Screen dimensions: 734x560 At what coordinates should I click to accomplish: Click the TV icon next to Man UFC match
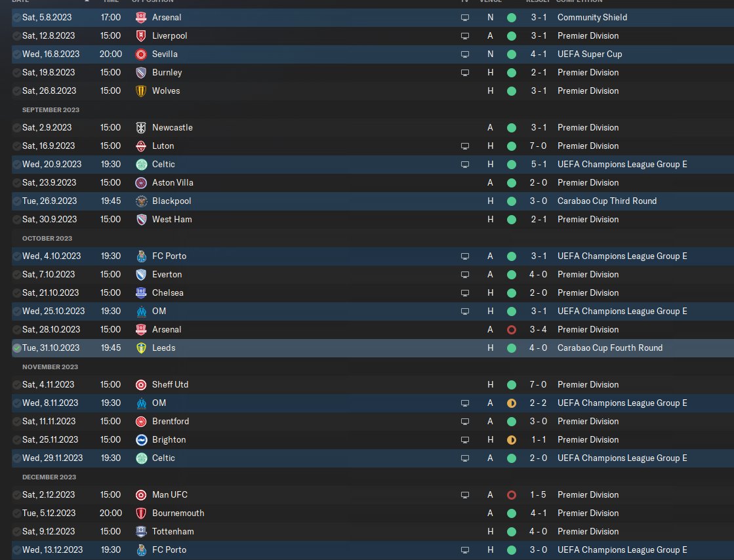point(465,495)
